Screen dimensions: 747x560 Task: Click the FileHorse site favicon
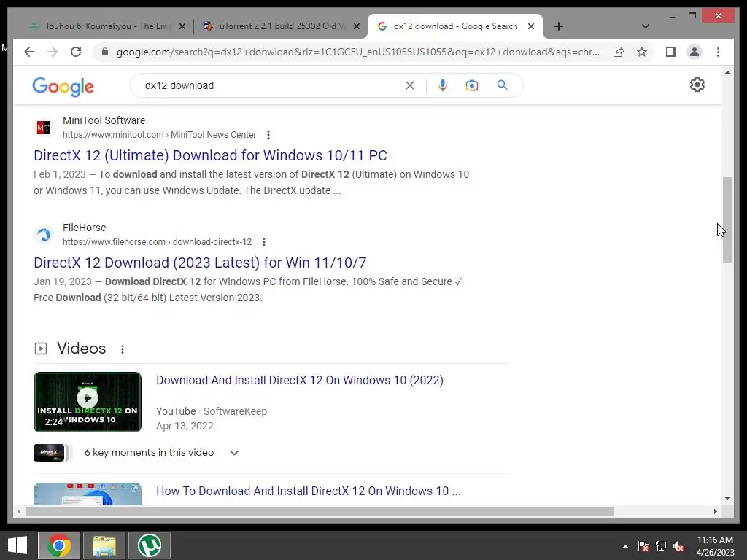(44, 235)
